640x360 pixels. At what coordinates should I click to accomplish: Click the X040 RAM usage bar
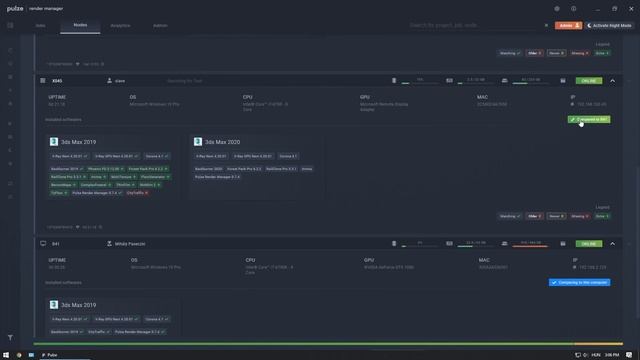(476, 83)
